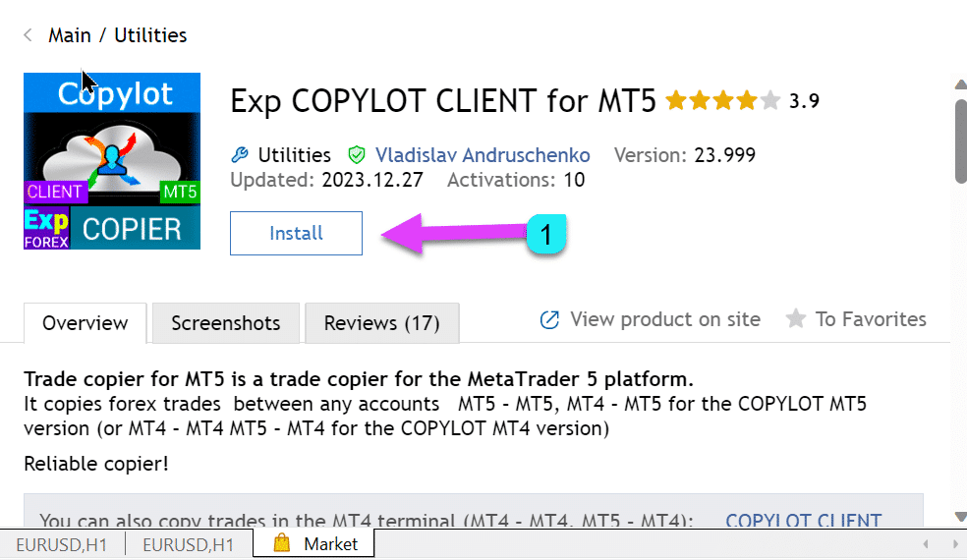Viewport: 967px width, 560px height.
Task: Click the To Favorites star icon
Action: (795, 319)
